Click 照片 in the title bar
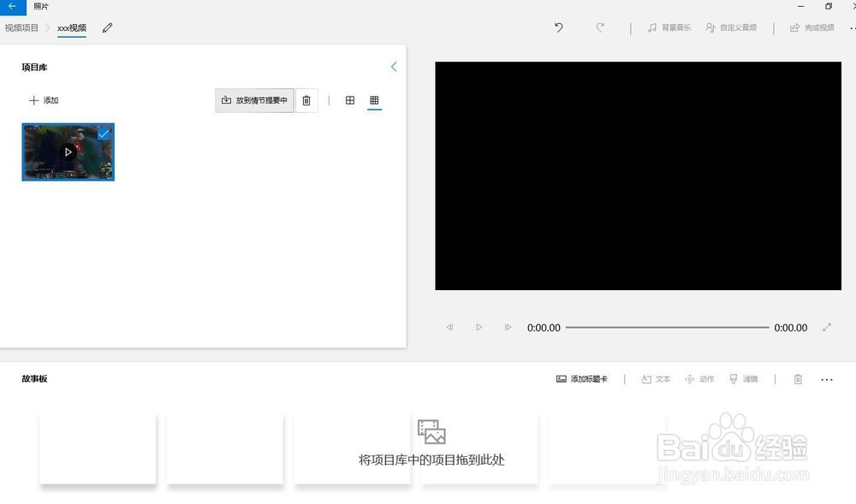The image size is (856, 504). coord(39,6)
